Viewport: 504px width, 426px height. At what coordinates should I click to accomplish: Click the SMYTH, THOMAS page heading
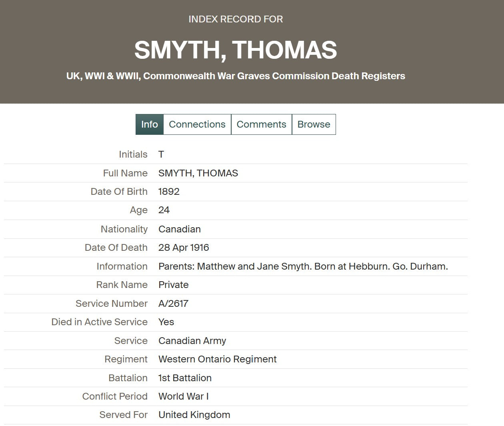pos(236,50)
